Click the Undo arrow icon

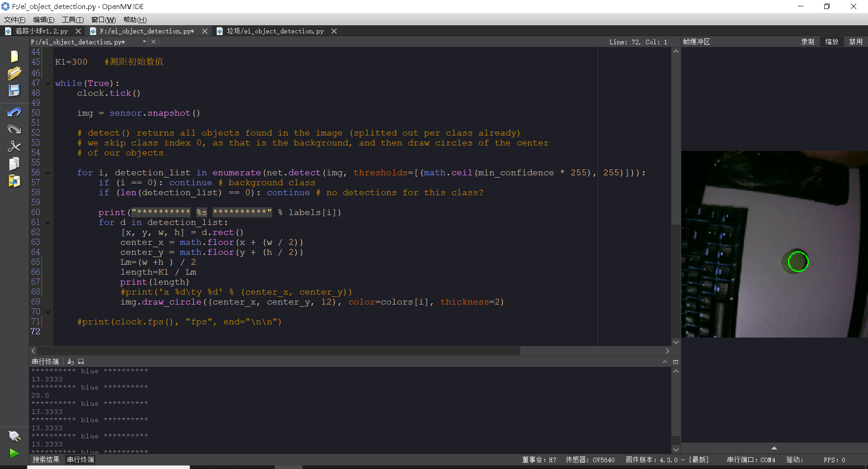(14, 112)
